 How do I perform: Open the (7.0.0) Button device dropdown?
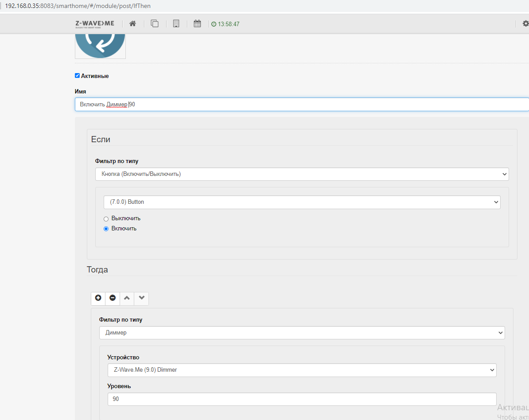pyautogui.click(x=302, y=202)
